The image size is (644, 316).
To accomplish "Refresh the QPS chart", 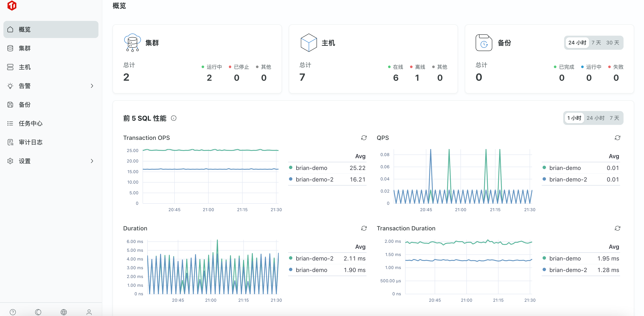I will pyautogui.click(x=617, y=138).
